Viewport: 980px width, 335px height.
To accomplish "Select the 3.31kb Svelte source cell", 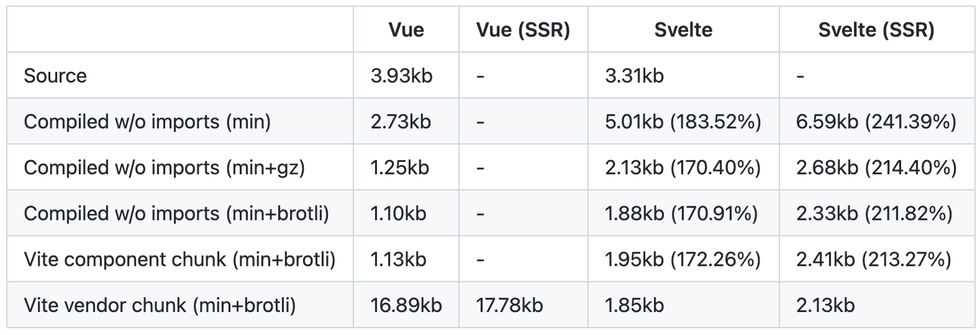I will coord(634,76).
